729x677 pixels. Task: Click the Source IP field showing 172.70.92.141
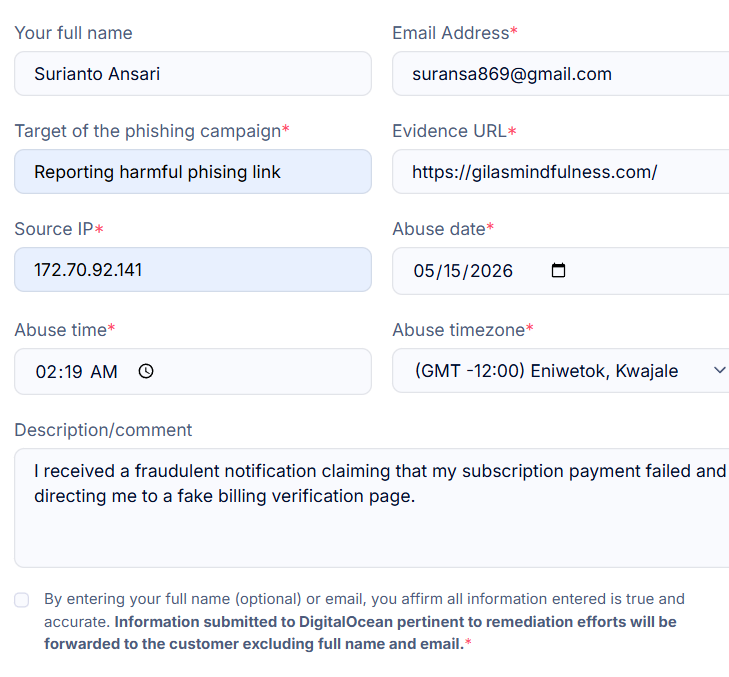pyautogui.click(x=193, y=270)
